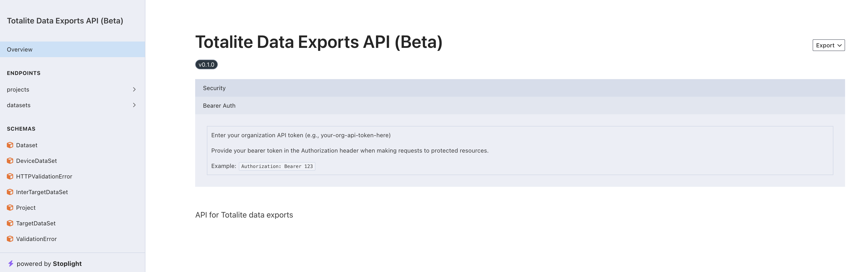Select the Overview sidebar item
This screenshot has width=868, height=272.
coord(72,49)
